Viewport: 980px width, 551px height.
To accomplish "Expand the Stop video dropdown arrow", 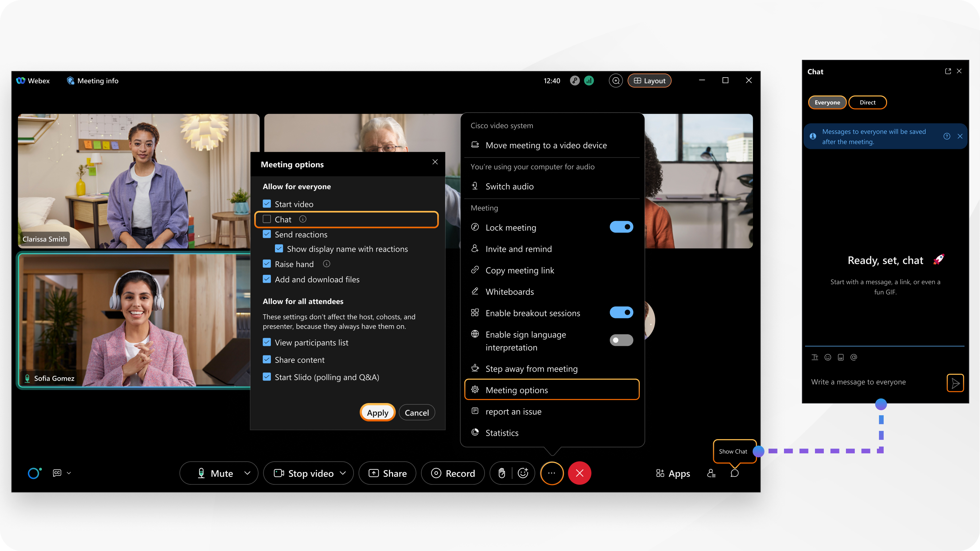I will (344, 473).
